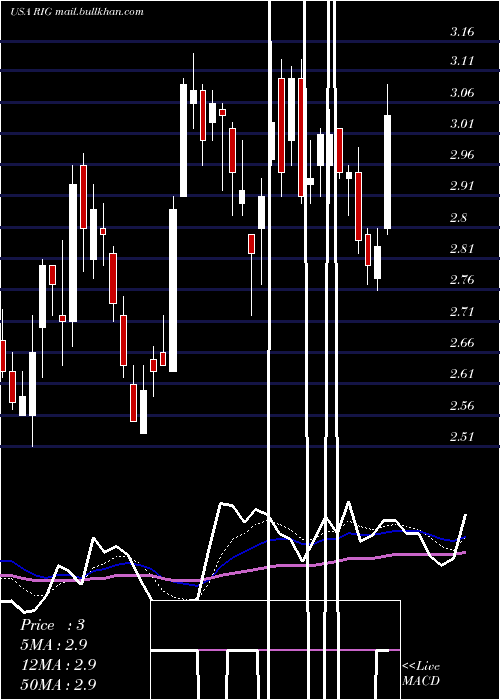
Task: Click the 2.71 price axis label
Action: tap(462, 311)
